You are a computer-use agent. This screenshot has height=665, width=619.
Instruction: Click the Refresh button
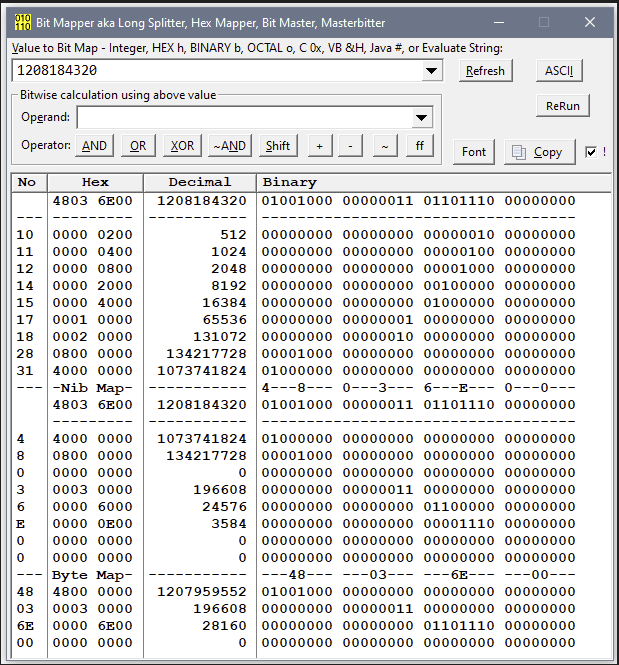click(x=485, y=71)
